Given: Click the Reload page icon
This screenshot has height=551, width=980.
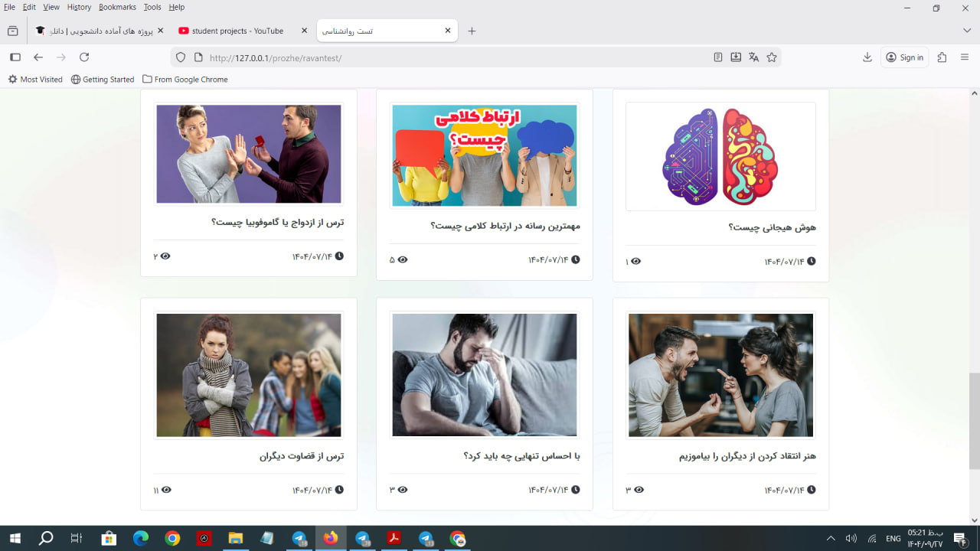Looking at the screenshot, I should coord(84,57).
